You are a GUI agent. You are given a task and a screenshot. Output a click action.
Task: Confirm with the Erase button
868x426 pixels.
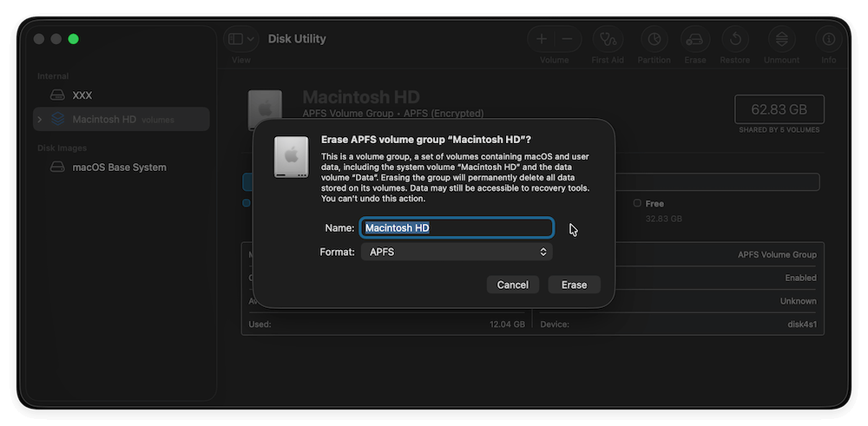pyautogui.click(x=574, y=285)
